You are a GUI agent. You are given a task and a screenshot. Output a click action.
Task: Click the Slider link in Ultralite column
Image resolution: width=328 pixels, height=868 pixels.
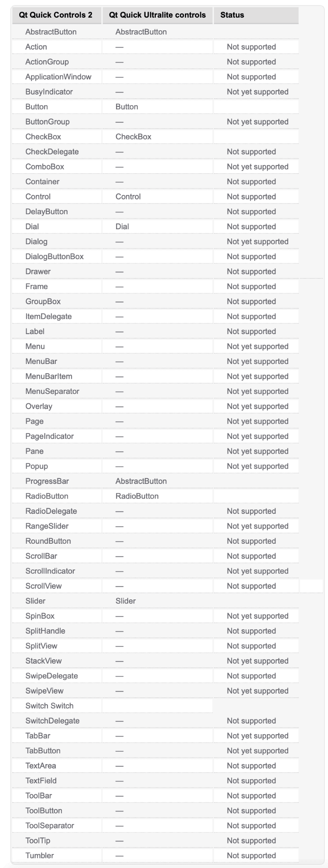coord(125,601)
